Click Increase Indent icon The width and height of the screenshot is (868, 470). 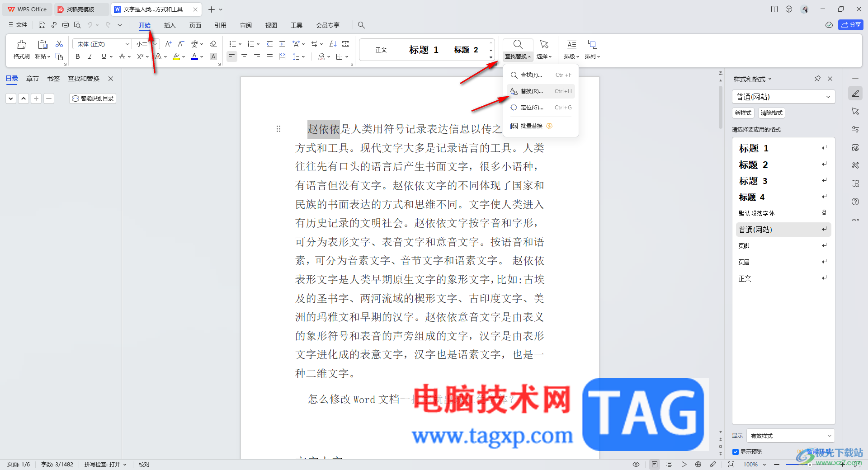[283, 44]
